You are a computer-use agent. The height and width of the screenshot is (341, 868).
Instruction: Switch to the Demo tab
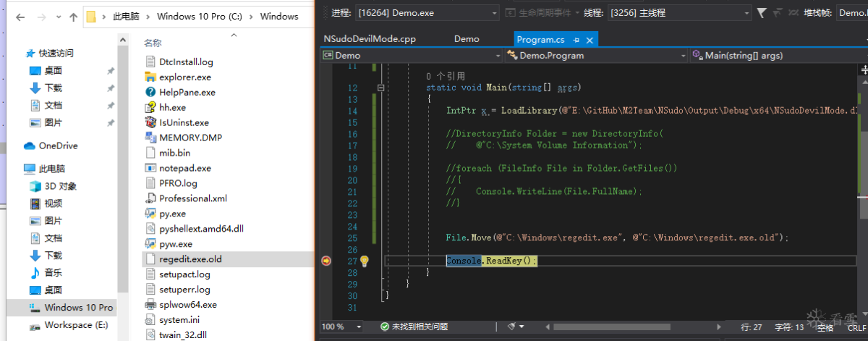pyautogui.click(x=467, y=39)
